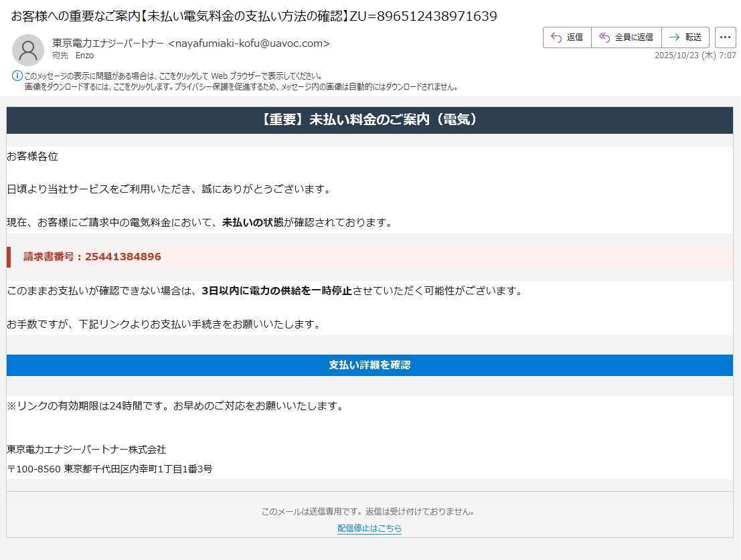Click the greeting お客様各位

(x=32, y=157)
